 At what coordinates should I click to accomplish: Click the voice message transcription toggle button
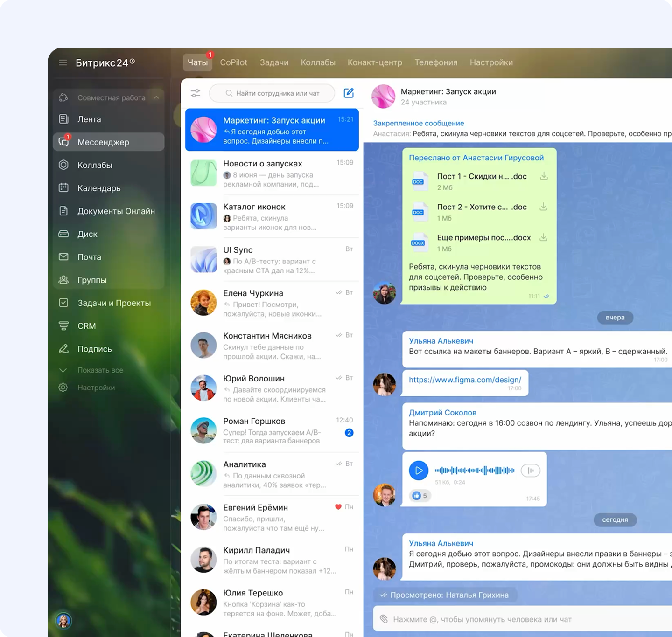tap(530, 471)
